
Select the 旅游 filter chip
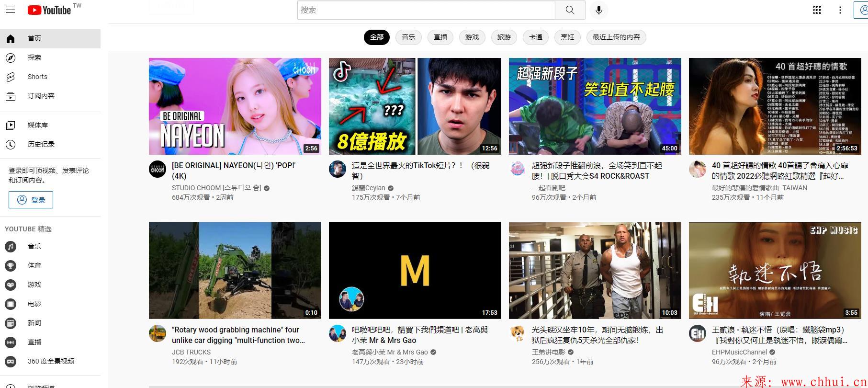(504, 37)
